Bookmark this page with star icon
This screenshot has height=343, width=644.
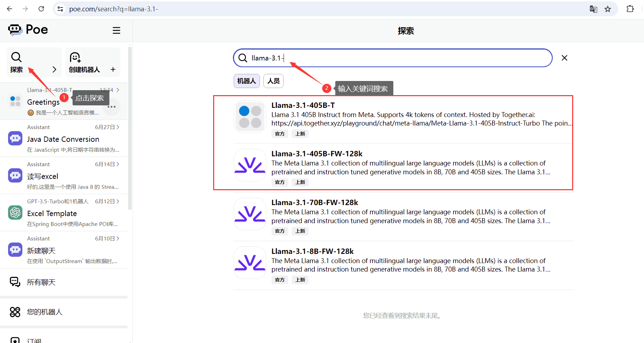[x=608, y=9]
